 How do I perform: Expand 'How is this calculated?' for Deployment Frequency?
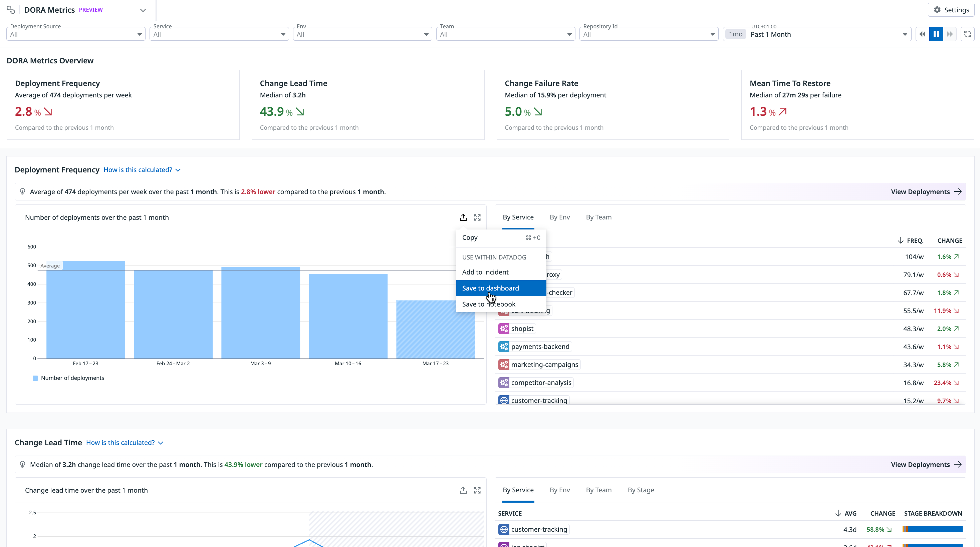142,170
